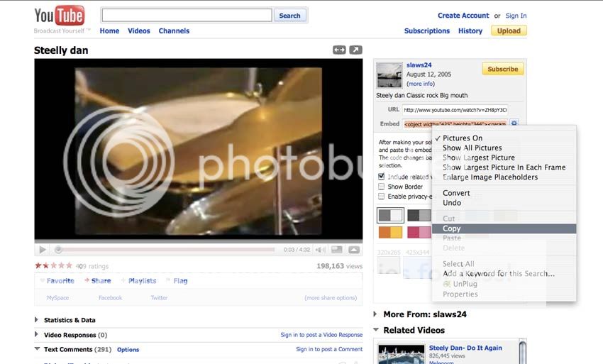603x364 pixels.
Task: Click the fullscreen icon in player controls
Action: [354, 250]
